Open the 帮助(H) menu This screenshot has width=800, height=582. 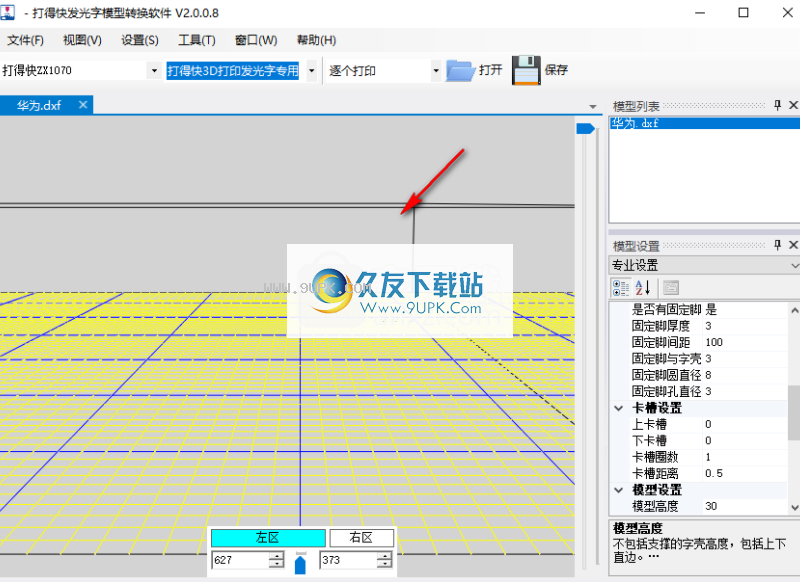click(x=316, y=40)
